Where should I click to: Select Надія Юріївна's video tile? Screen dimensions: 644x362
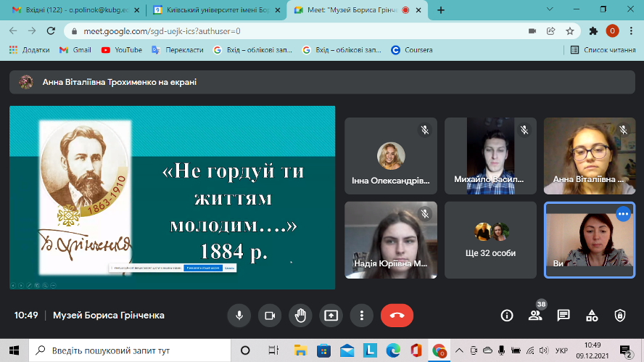click(391, 239)
